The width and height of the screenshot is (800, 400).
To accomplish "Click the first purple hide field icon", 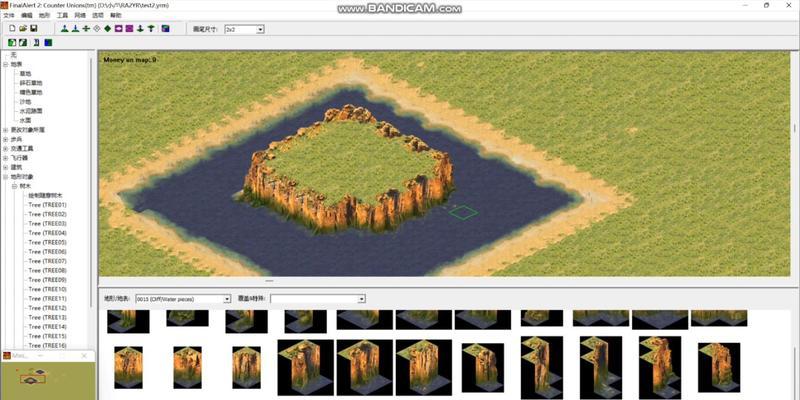I will coord(118,29).
